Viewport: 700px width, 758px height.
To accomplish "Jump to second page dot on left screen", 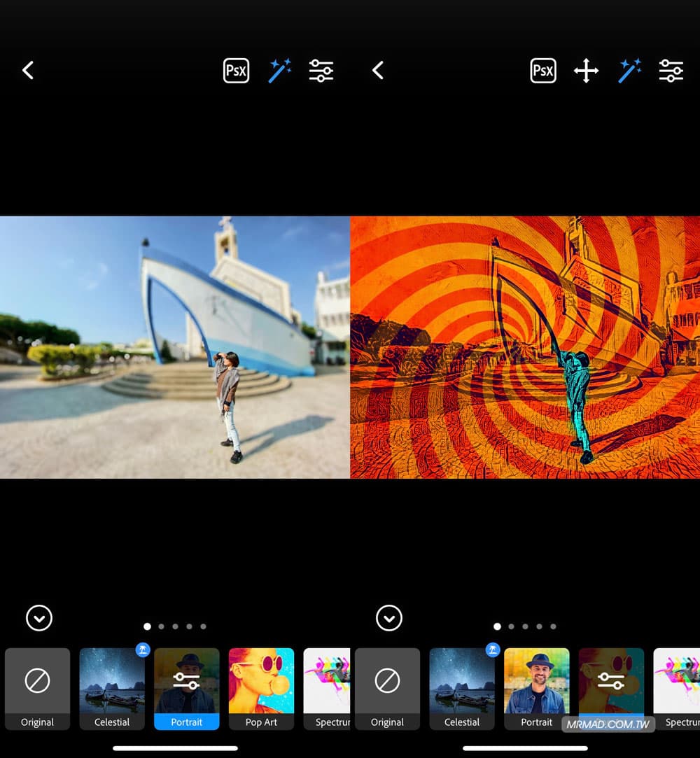I will pyautogui.click(x=162, y=626).
